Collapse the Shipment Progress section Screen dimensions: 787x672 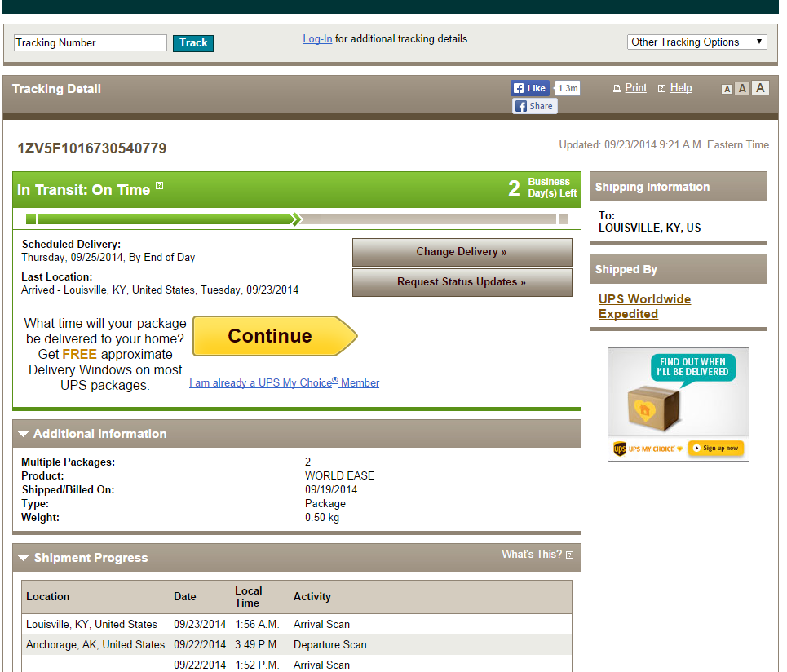(23, 558)
